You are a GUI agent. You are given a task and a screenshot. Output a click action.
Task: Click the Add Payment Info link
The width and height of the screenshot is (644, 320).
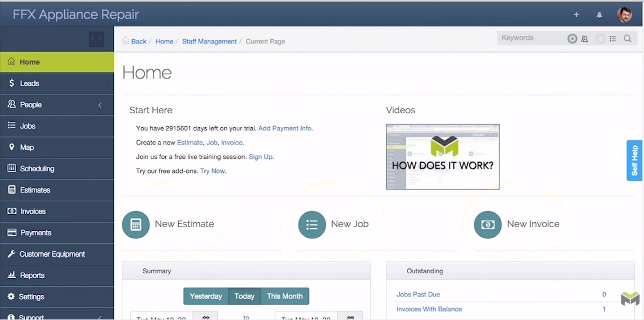pyautogui.click(x=286, y=128)
